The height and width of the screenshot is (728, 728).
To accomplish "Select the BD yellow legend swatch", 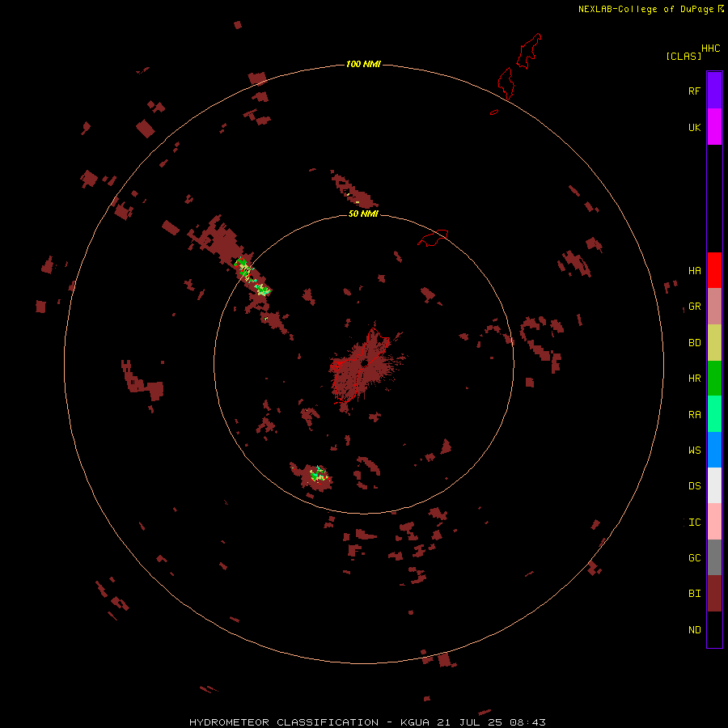I will coord(714,343).
